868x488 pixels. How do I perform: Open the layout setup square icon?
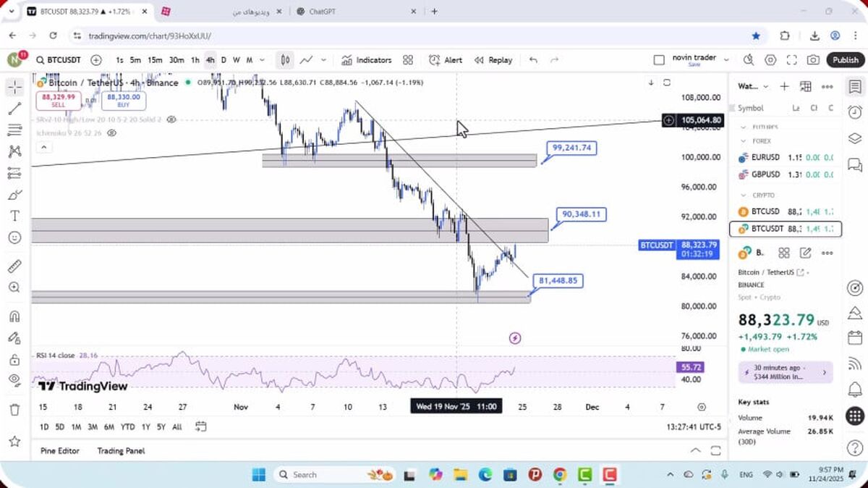[658, 60]
